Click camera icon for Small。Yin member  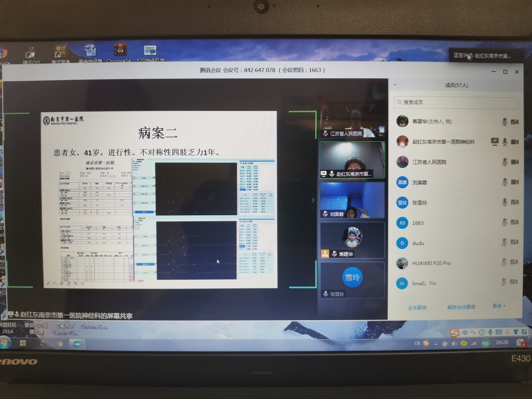[514, 282]
